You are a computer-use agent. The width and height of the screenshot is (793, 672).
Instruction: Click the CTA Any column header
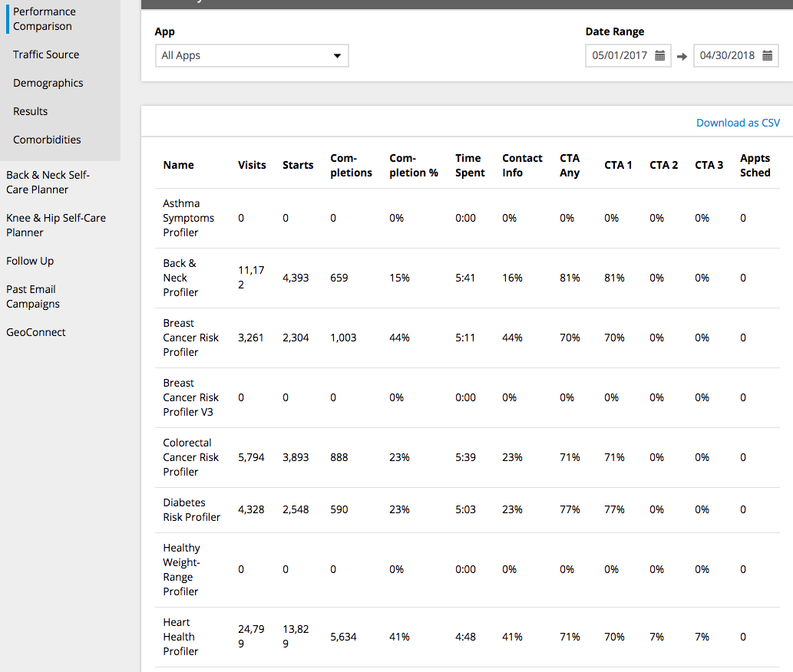570,165
